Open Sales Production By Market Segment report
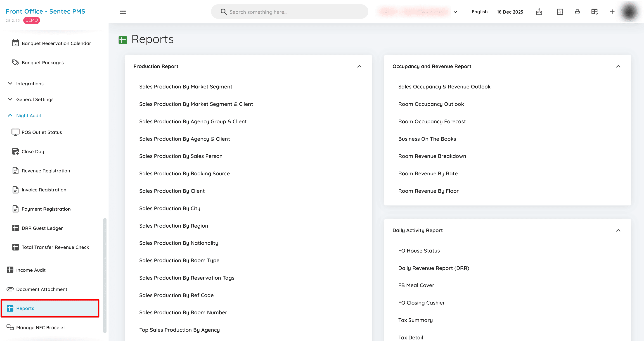The width and height of the screenshot is (644, 341). point(185,87)
